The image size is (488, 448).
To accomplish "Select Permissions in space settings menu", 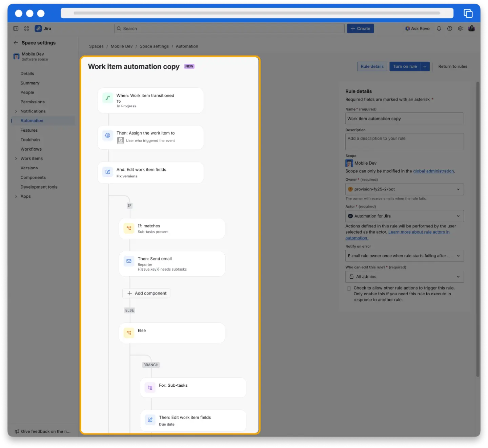I will 33,102.
